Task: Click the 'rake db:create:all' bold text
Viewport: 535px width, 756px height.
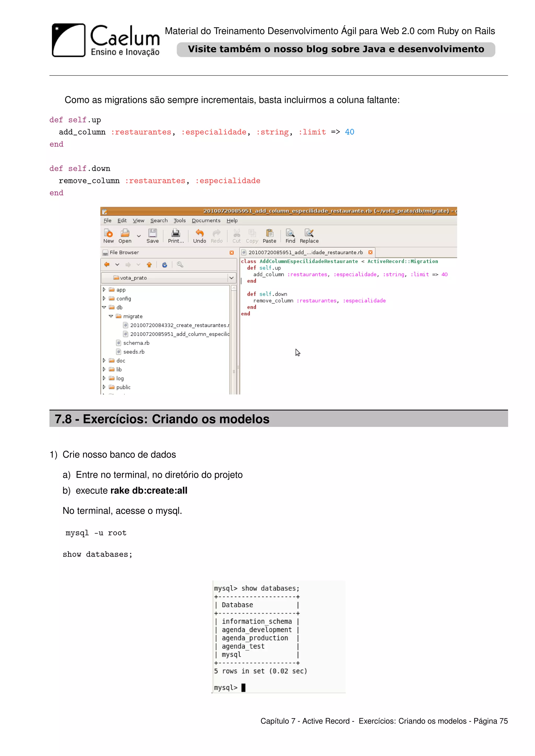Action: pyautogui.click(x=149, y=491)
